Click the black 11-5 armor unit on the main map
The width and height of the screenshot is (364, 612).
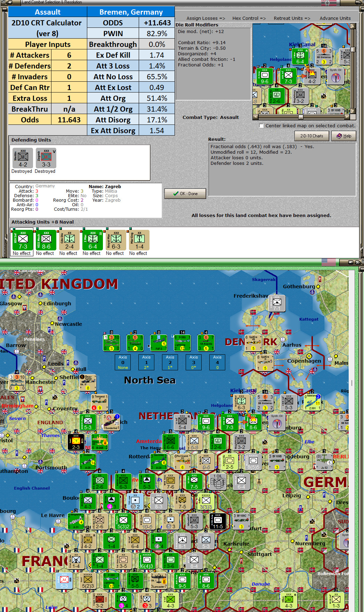click(218, 521)
